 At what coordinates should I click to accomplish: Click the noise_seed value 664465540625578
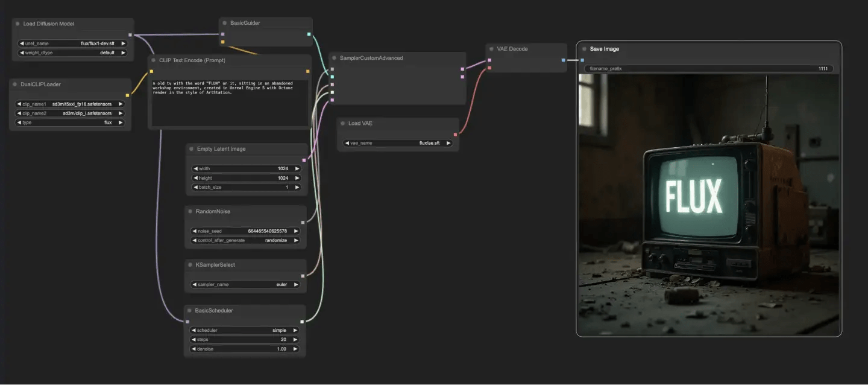[268, 231]
